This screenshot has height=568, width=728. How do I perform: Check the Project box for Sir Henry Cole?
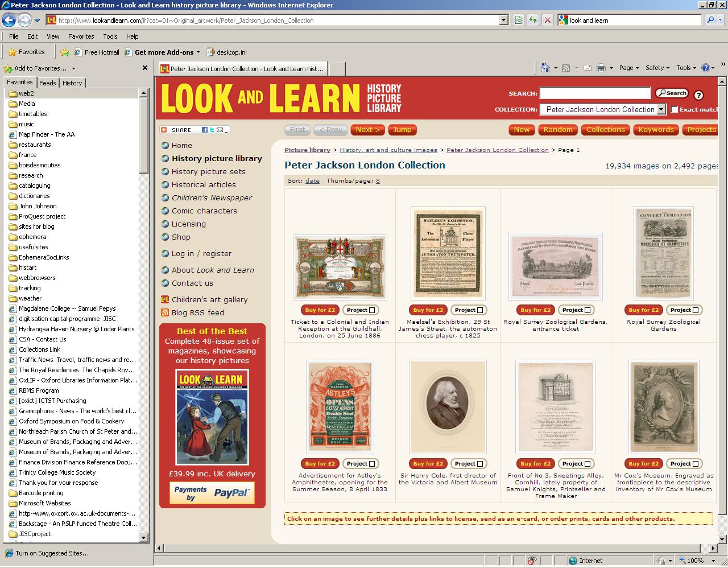(x=481, y=463)
